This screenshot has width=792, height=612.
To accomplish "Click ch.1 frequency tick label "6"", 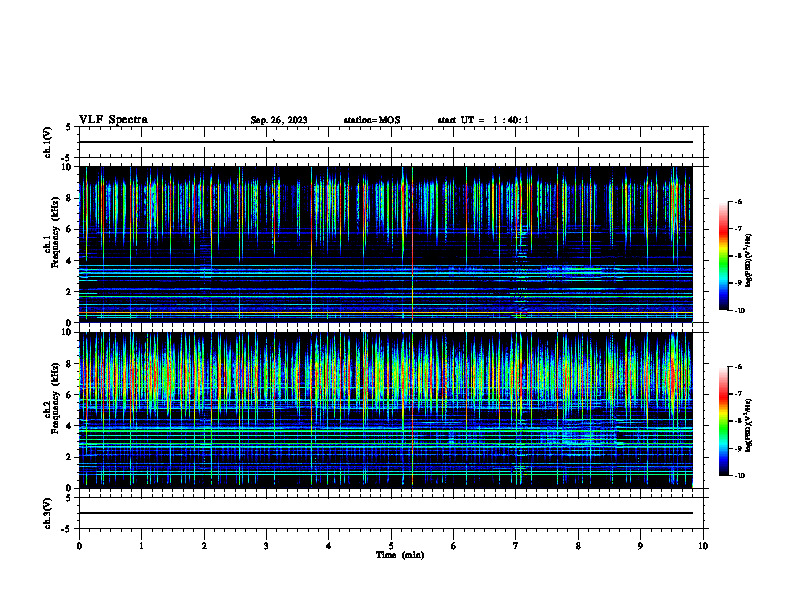I will point(69,230).
